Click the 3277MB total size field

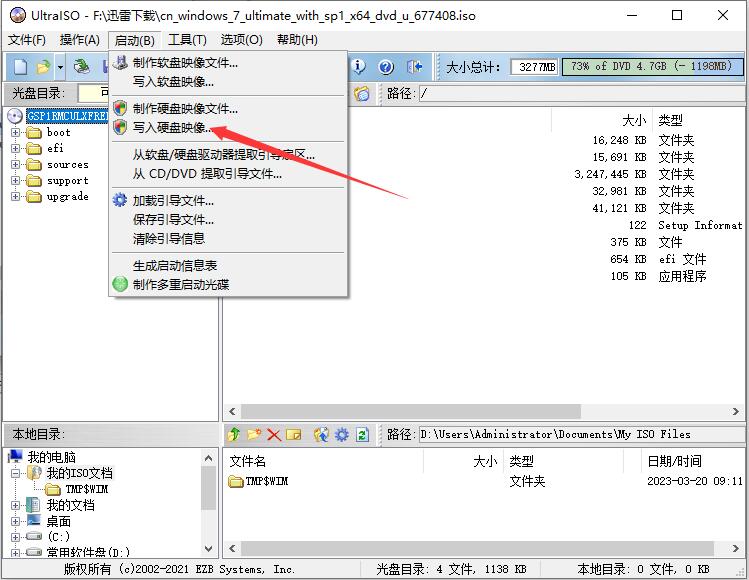click(535, 66)
